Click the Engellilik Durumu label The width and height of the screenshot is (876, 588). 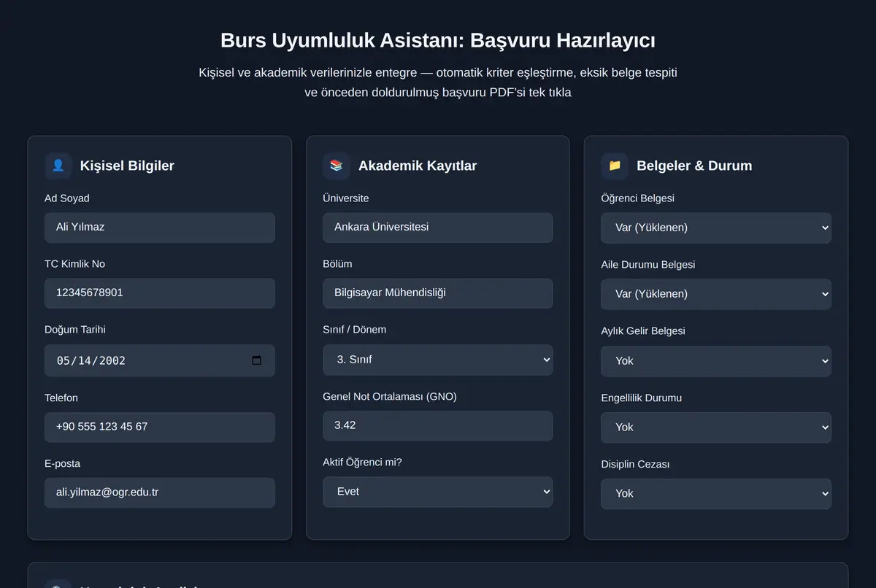(642, 398)
